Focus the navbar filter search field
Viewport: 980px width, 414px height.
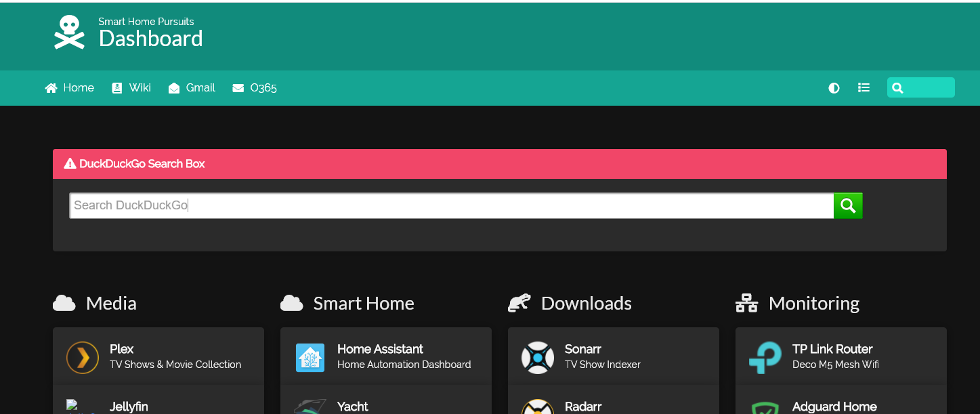pyautogui.click(x=921, y=87)
